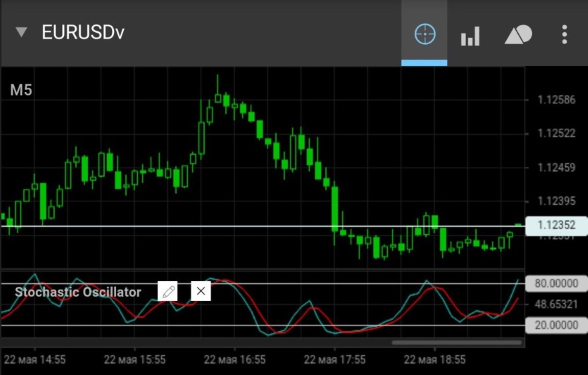The image size is (588, 375).
Task: Tap the M5 timeframe label
Action: click(x=21, y=90)
